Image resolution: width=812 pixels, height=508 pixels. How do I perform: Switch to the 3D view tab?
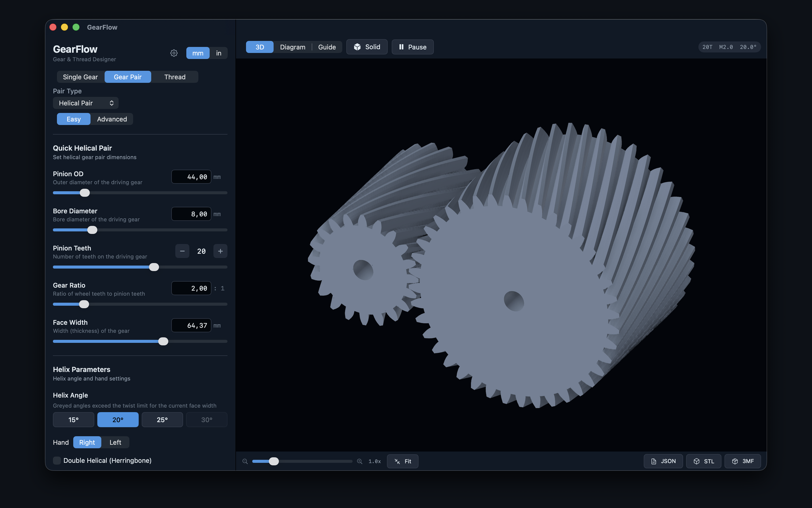click(260, 47)
